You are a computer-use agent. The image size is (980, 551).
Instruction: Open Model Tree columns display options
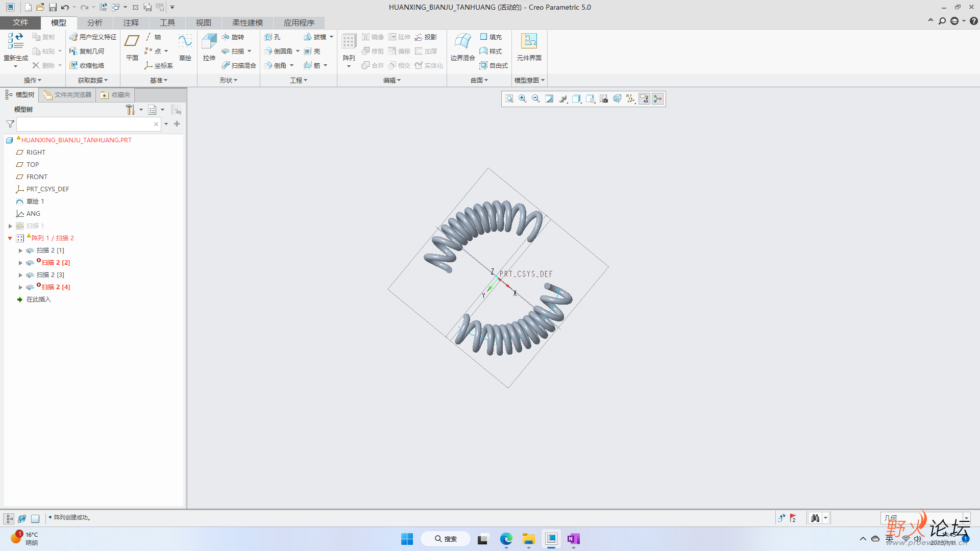tap(153, 110)
